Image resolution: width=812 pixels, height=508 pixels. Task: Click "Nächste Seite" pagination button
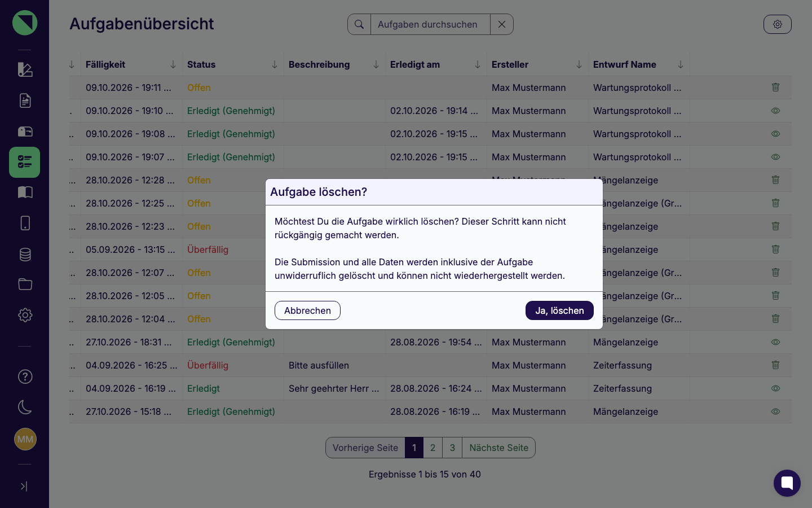[498, 448]
